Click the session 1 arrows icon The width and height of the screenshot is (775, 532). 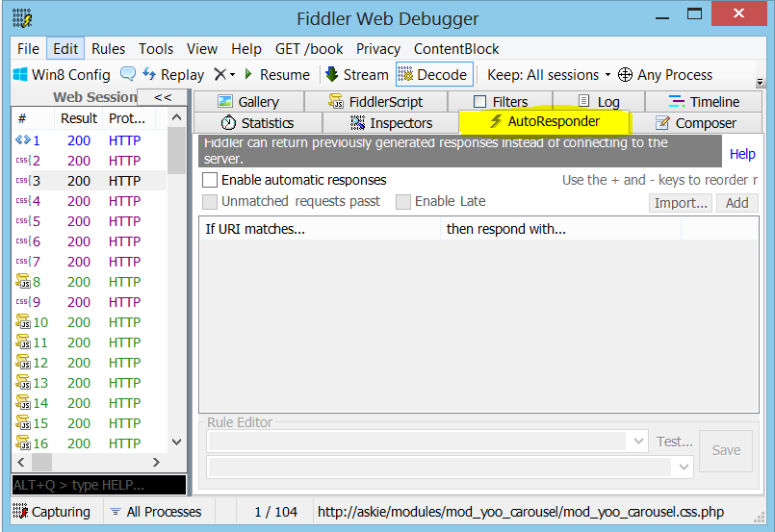pos(23,140)
